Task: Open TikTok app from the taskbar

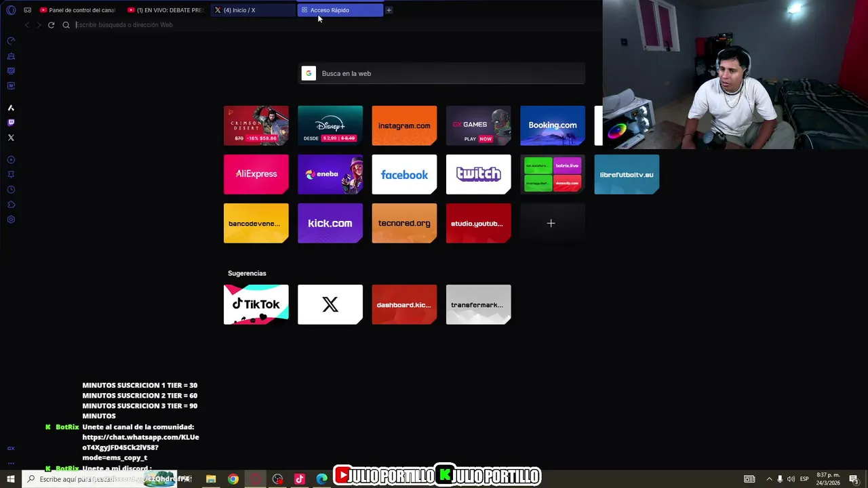Action: click(x=300, y=479)
